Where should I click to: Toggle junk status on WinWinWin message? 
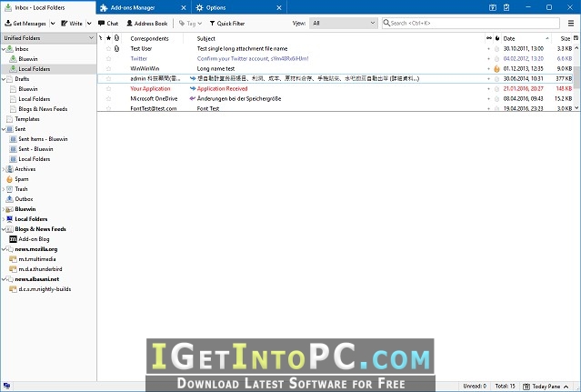pos(496,68)
